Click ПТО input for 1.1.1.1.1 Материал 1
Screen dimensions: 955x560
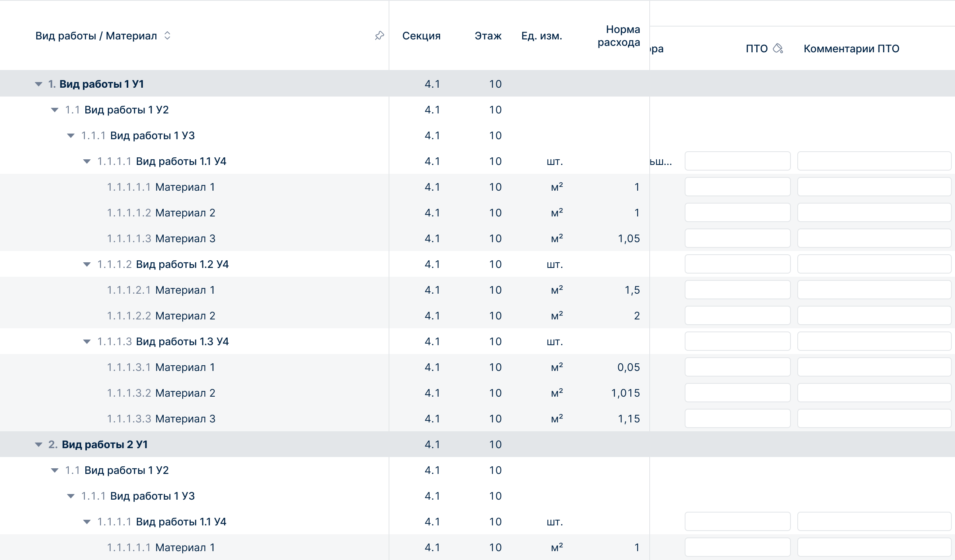pyautogui.click(x=737, y=187)
